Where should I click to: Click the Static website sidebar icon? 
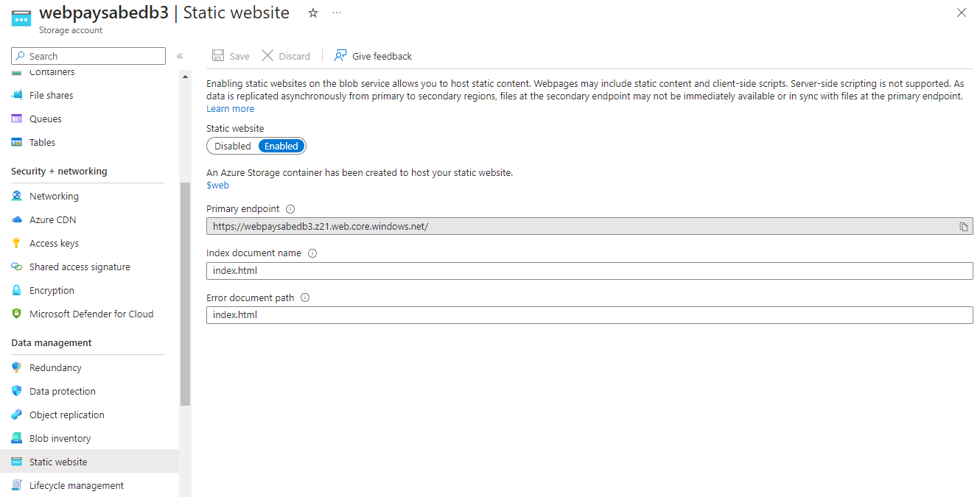click(x=17, y=462)
